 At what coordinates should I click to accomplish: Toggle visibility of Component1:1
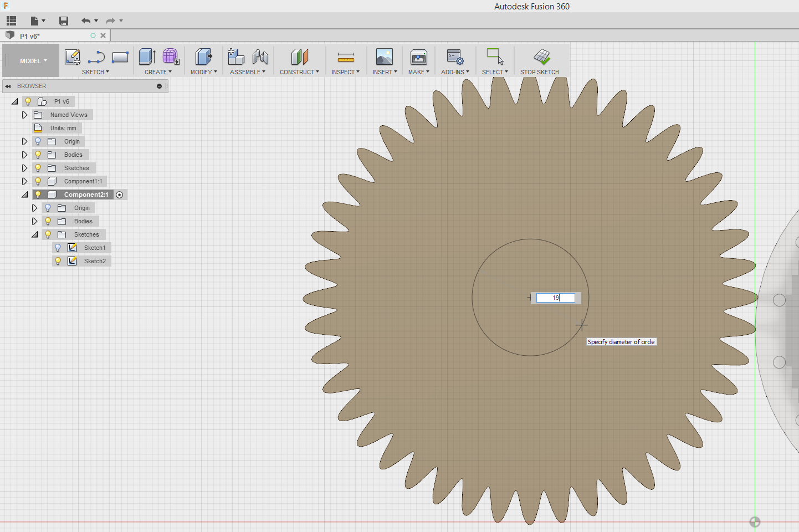point(38,181)
